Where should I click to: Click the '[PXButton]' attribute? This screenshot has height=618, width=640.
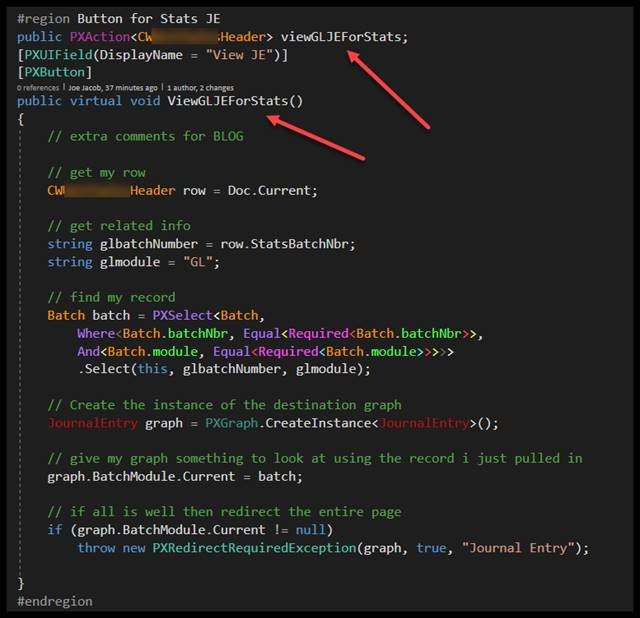(55, 72)
